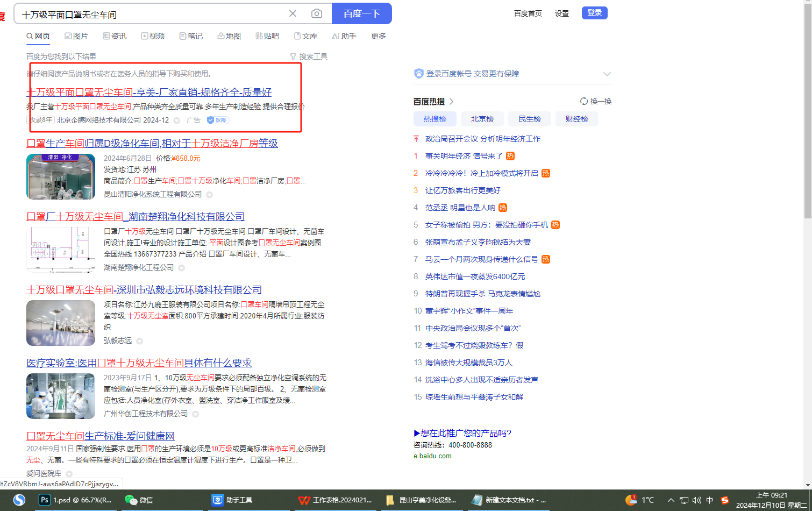Show hidden system tray icons
Screen dimensions: 812x511
click(x=671, y=500)
